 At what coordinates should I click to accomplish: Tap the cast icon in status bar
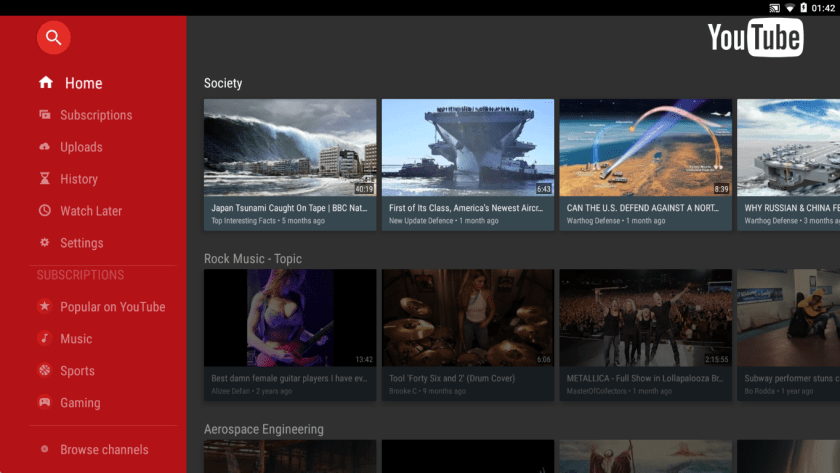click(x=774, y=7)
